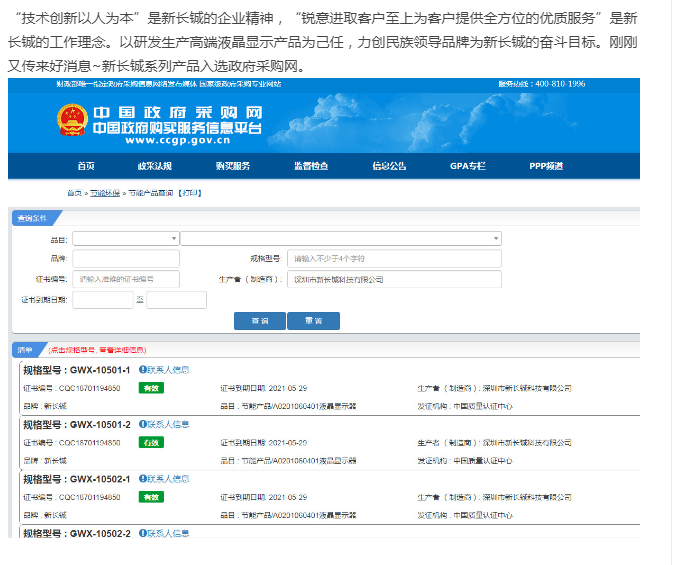Viewport: 673px width, 565px height.
Task: Select the 查询条件 tab header
Action: [x=33, y=218]
